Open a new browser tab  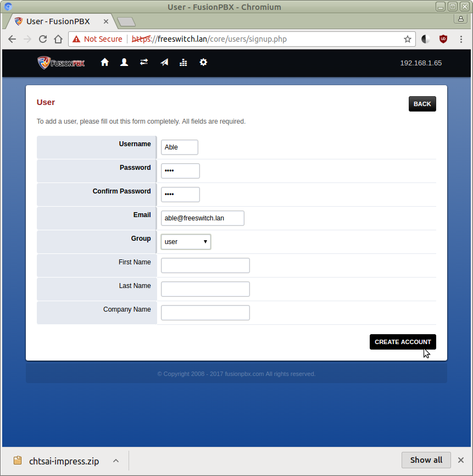126,22
